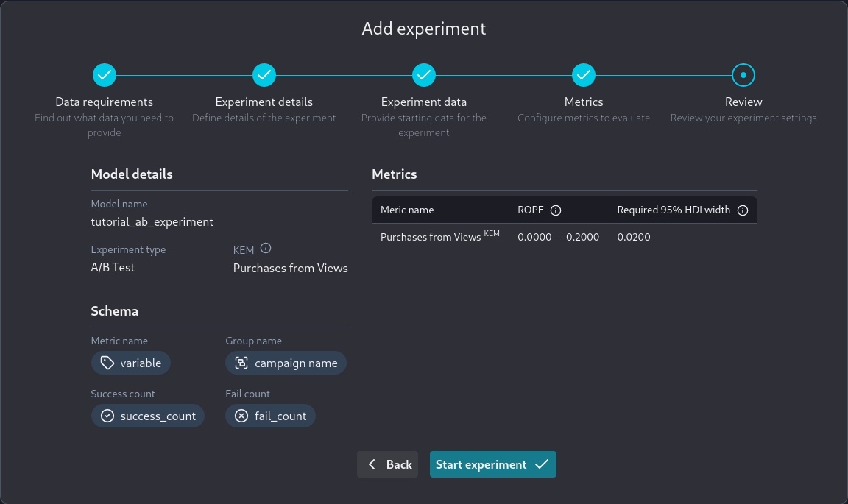The image size is (848, 504).
Task: Click the Required 95% HDI width info icon
Action: (x=743, y=210)
